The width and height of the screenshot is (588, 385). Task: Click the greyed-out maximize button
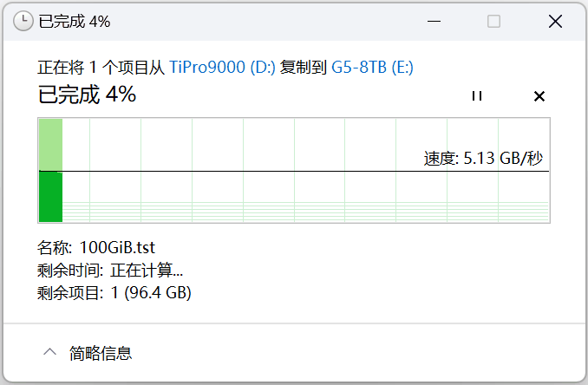coord(493,22)
